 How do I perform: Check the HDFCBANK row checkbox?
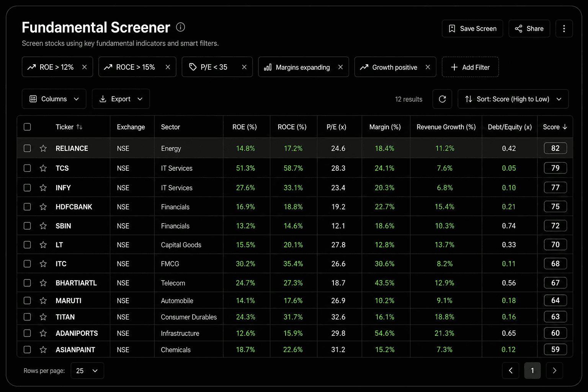click(x=27, y=207)
